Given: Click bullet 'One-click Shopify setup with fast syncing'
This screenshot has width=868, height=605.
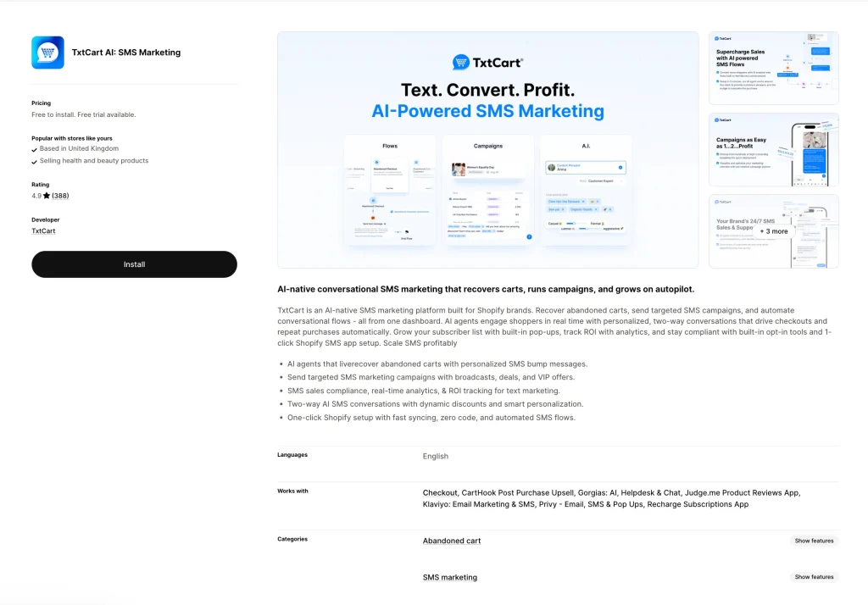Looking at the screenshot, I should (431, 418).
